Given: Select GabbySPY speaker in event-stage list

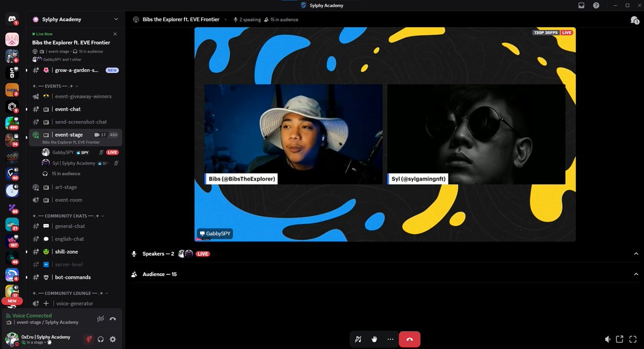Looking at the screenshot, I should [80, 153].
